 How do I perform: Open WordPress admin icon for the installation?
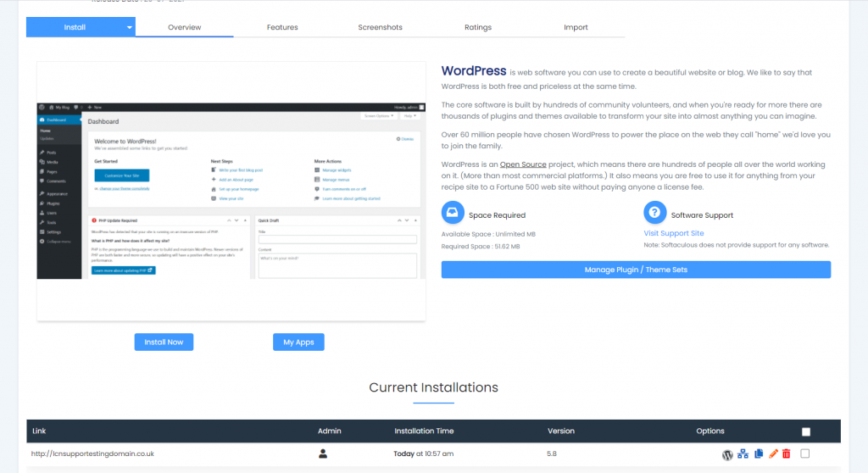727,454
